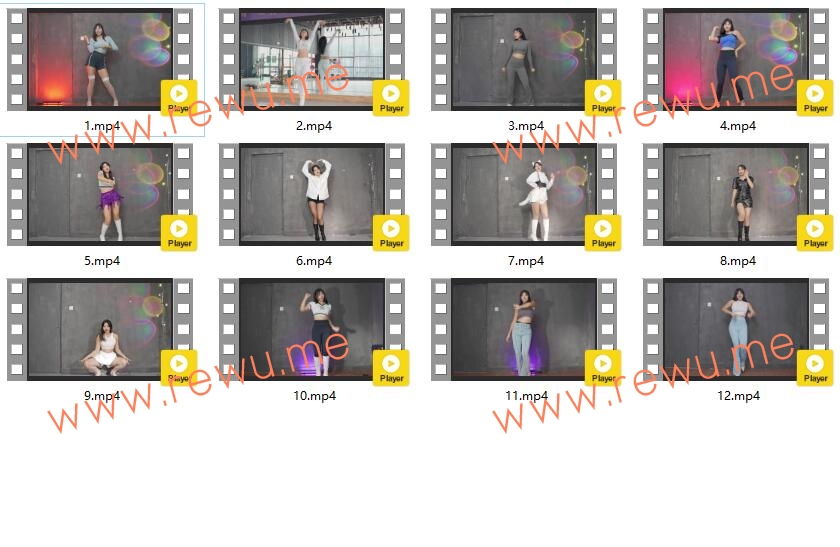Click the 8.mp4 filename label
This screenshot has height=547, width=840.
point(738,261)
